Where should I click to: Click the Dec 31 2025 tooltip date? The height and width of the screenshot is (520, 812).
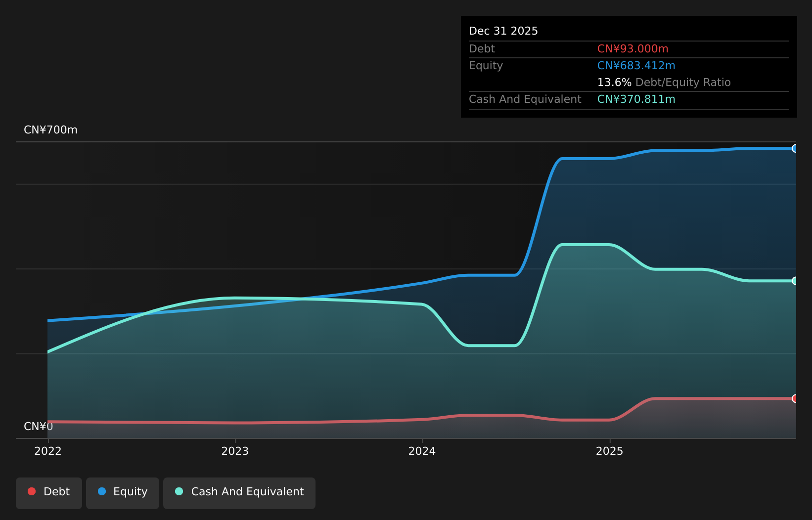pos(503,31)
